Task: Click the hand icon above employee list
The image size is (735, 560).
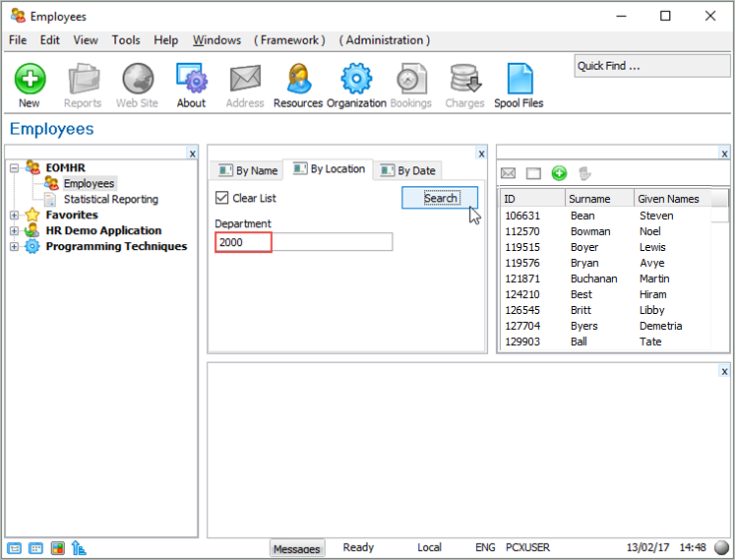Action: [x=584, y=173]
